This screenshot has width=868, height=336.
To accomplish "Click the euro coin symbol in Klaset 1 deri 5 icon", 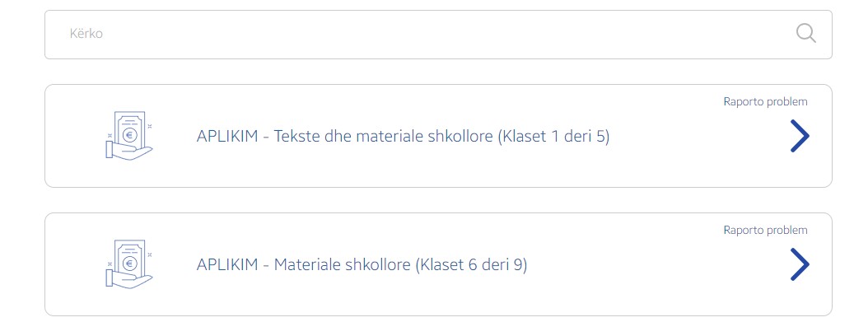I will click(x=130, y=134).
